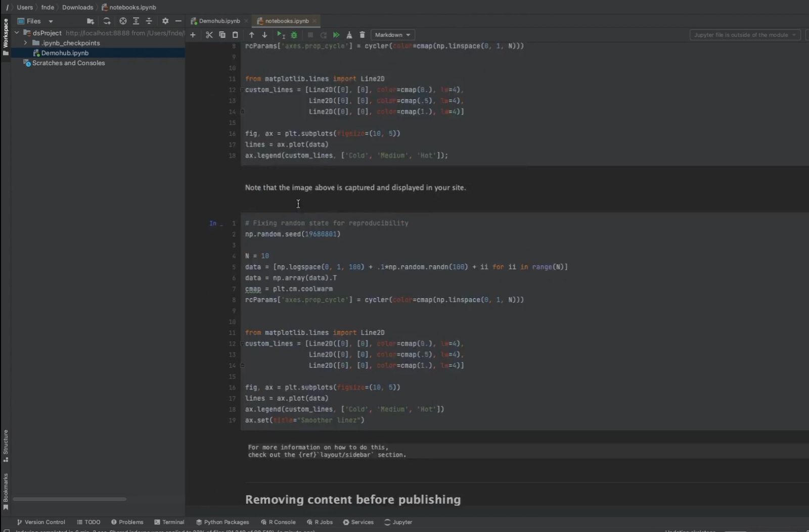Create a new directory in Files panel
809x532 pixels.
[x=90, y=21]
